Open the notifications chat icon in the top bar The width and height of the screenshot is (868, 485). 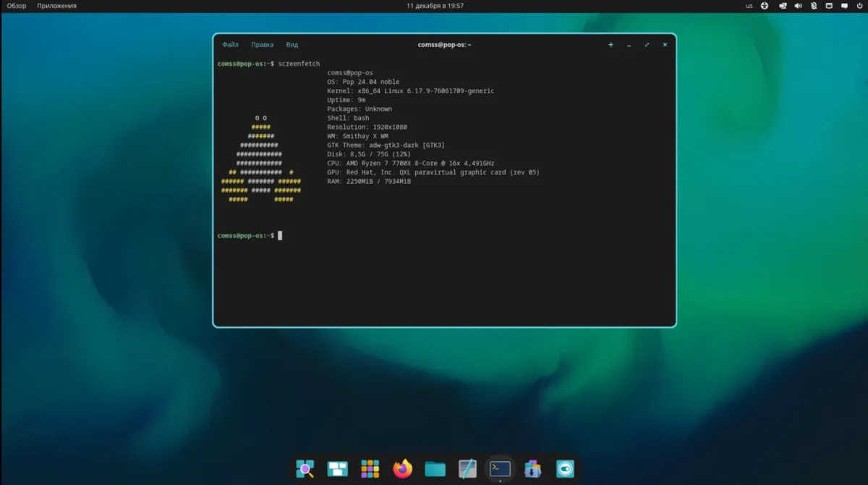[x=844, y=6]
